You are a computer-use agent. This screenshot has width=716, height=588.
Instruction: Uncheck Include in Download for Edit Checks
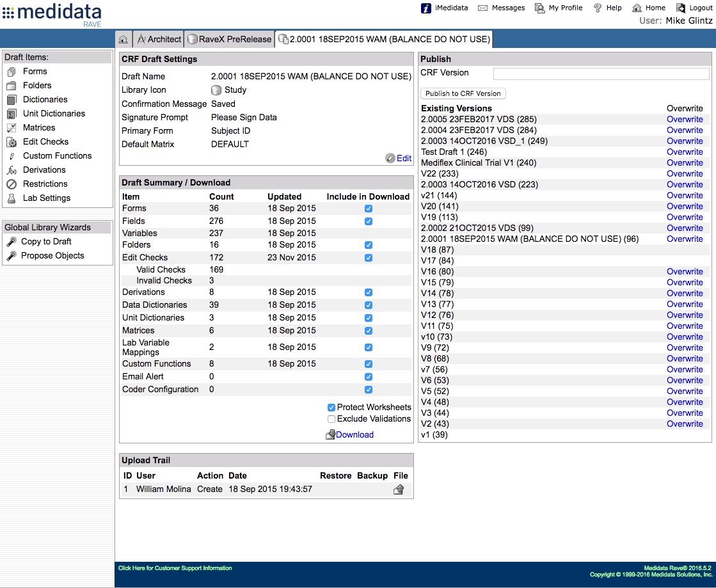(x=369, y=258)
